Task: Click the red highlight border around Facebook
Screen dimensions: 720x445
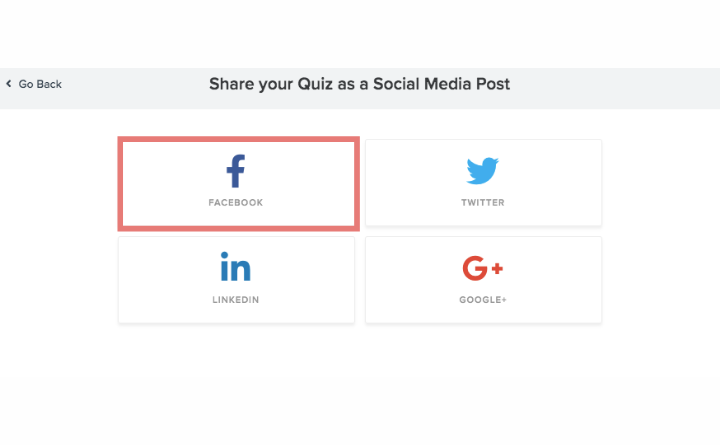Action: coord(238,139)
